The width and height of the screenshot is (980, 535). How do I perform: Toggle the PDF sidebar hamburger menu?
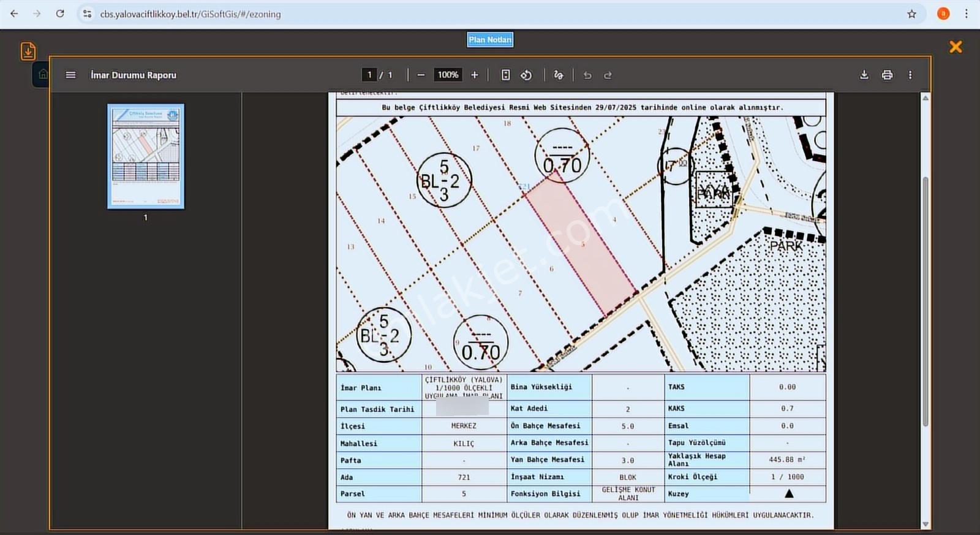pos(70,75)
